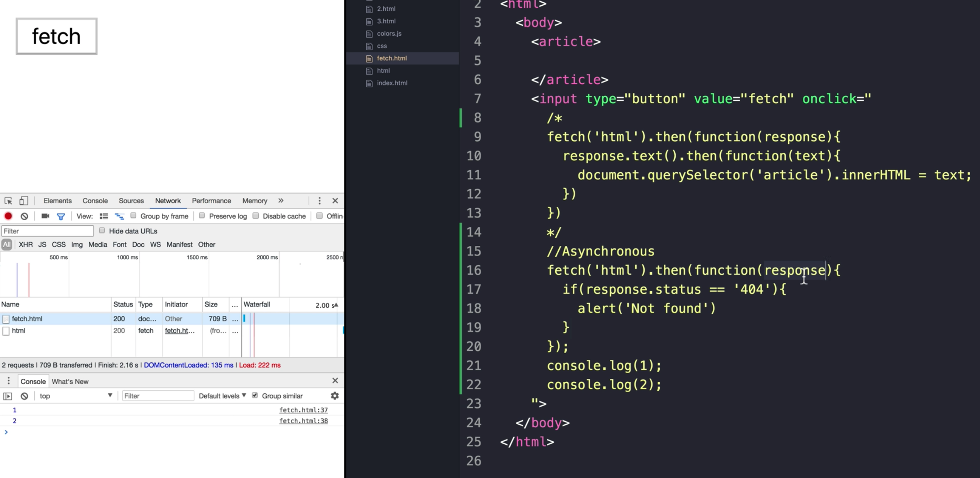
Task: Toggle the network filter funnel icon
Action: 61,216
